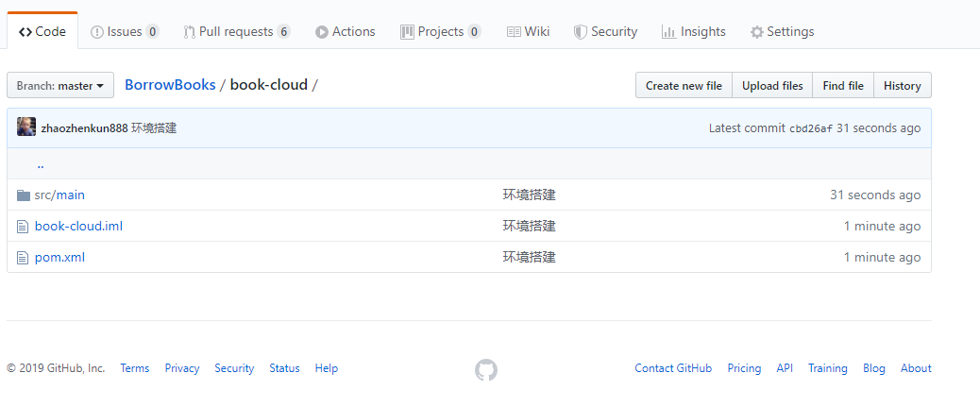Viewport: 980px width, 407px height.
Task: Open the Projects tab
Action: (x=441, y=31)
